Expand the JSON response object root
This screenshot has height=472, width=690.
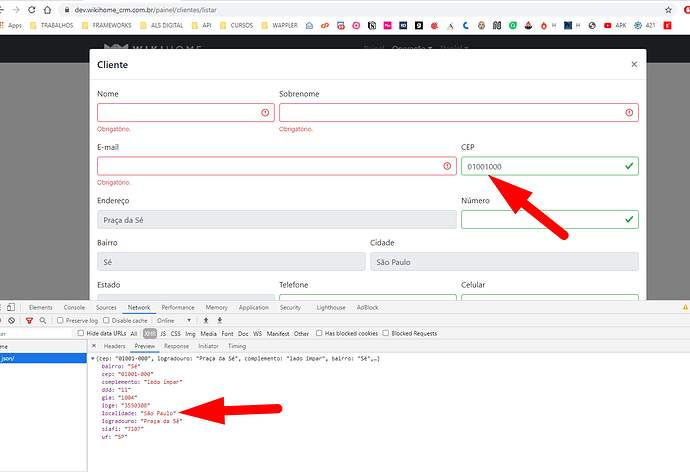click(x=92, y=358)
